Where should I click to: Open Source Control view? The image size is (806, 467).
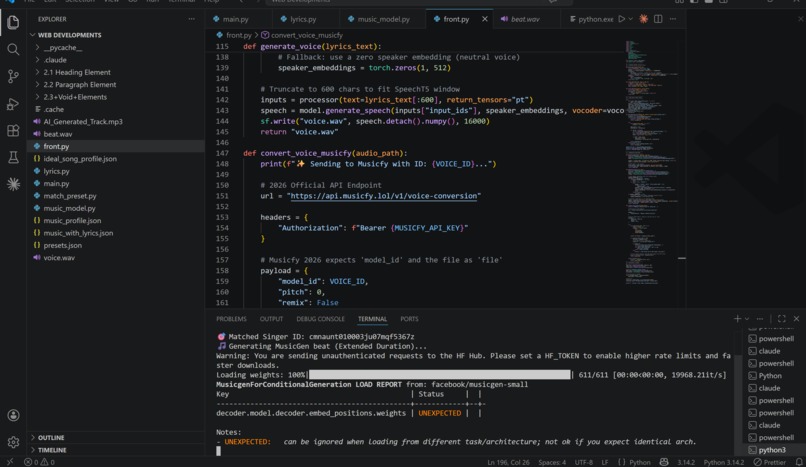pos(13,77)
